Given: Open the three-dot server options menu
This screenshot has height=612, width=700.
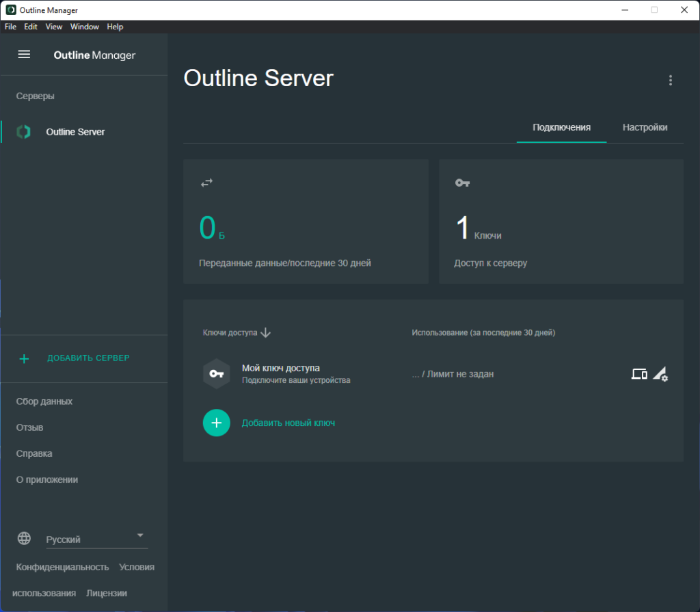Looking at the screenshot, I should coord(670,81).
